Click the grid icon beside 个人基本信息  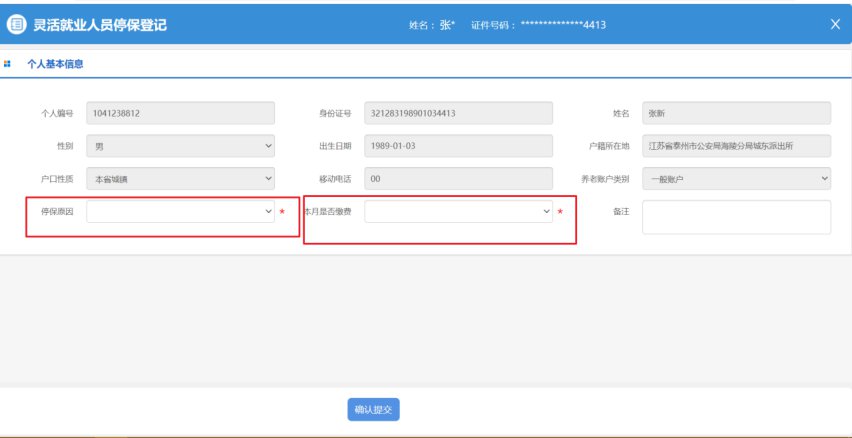pyautogui.click(x=9, y=64)
